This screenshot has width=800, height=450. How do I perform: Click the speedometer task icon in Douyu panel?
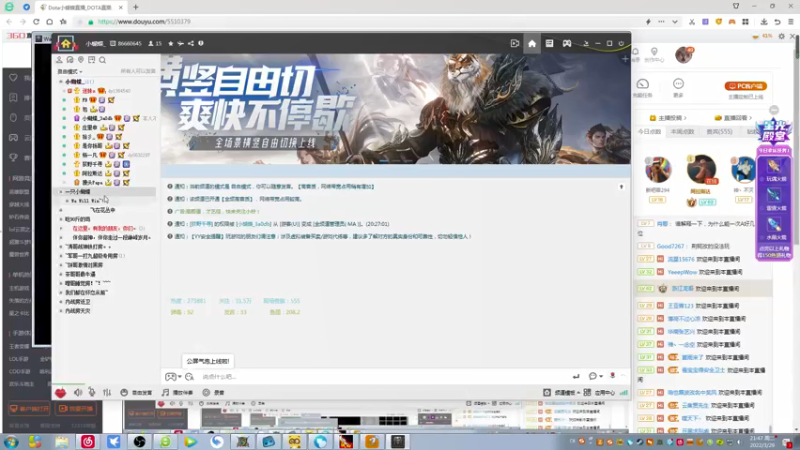pos(643,84)
